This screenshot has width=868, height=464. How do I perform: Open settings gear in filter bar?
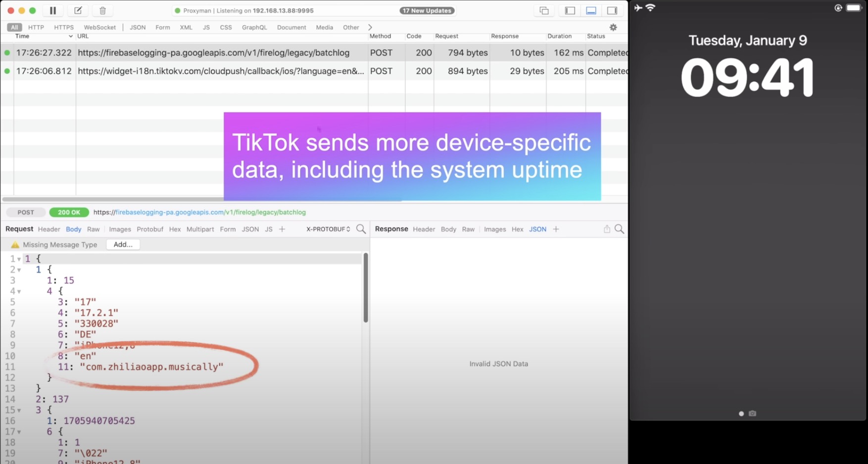coord(613,27)
